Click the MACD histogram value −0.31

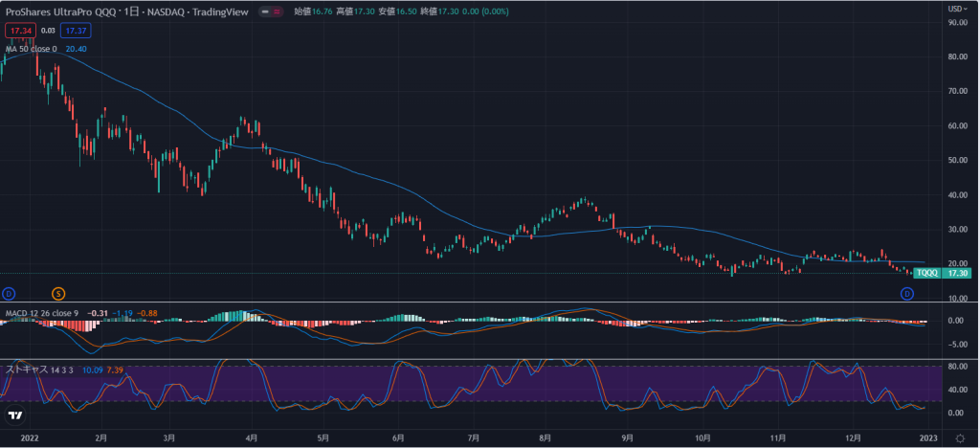[x=97, y=312]
